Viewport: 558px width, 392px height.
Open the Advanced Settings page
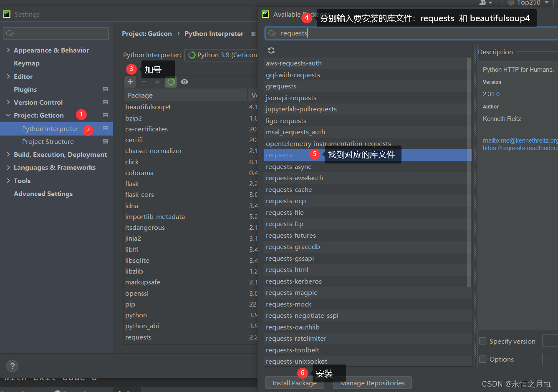(x=43, y=193)
